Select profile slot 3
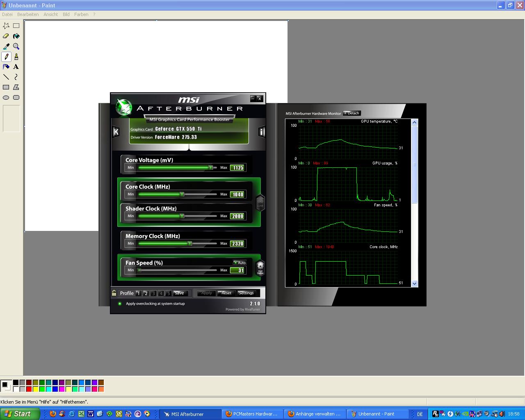Viewport: 525px width, 420px height. (153, 293)
